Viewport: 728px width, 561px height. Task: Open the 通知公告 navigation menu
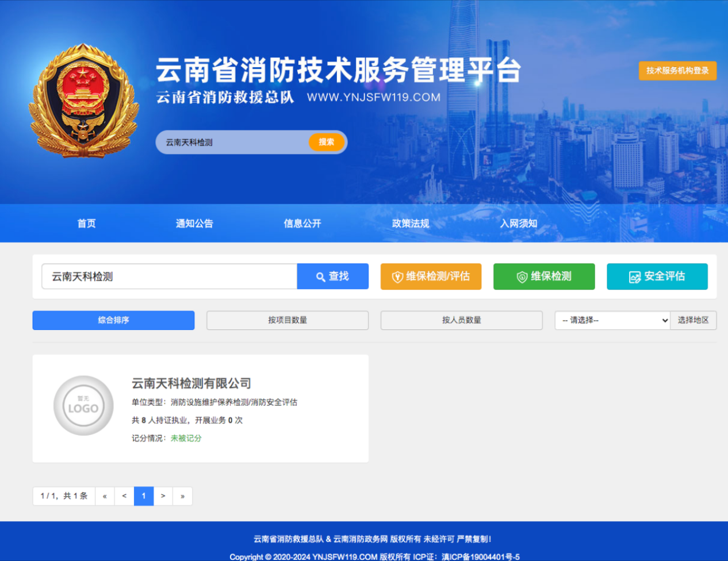194,224
